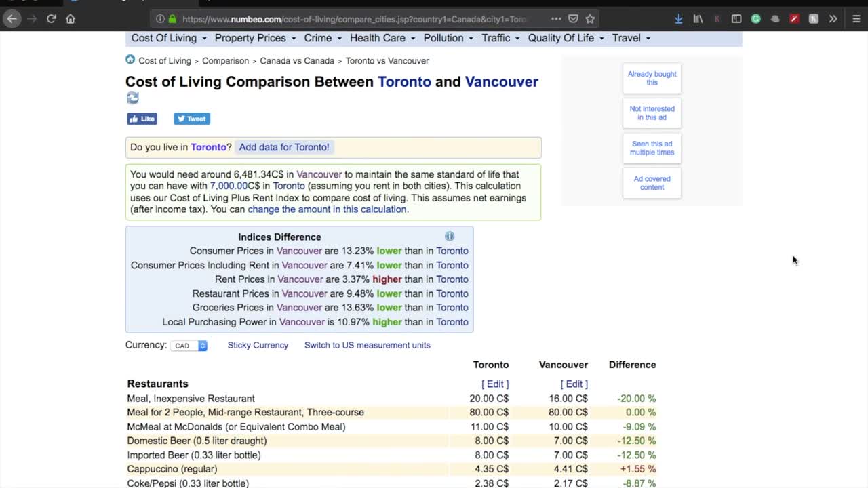Viewport: 868px width, 488px height.
Task: Click the site information icon in address bar
Action: 160,19
